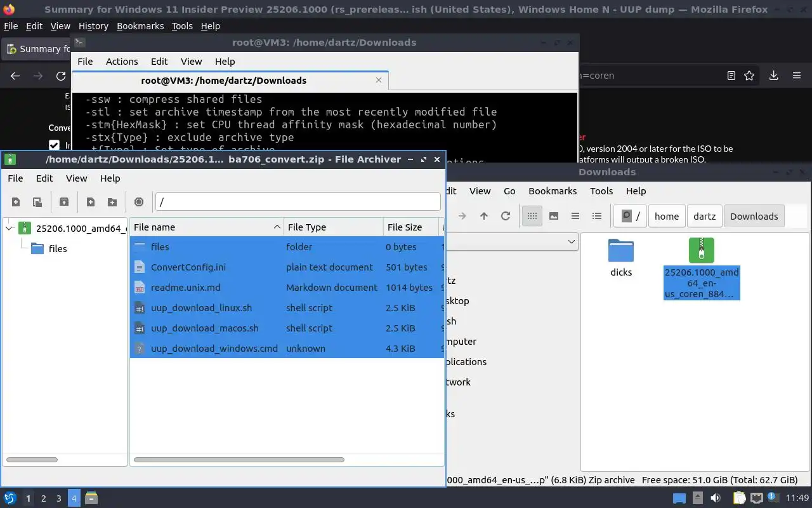Screen dimensions: 812x508
Task: Bookmark this page with the star icon
Action: (749, 76)
